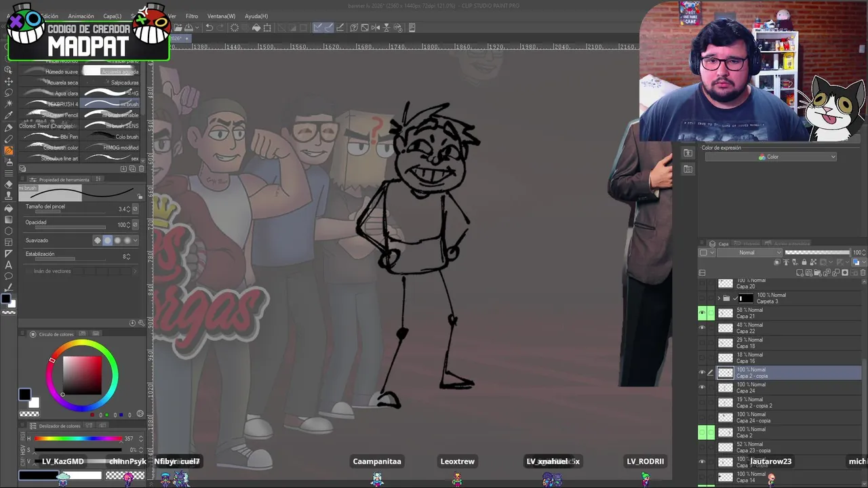Open the save options dropdown arrow
Viewport: 868px width, 488px height.
point(197,28)
